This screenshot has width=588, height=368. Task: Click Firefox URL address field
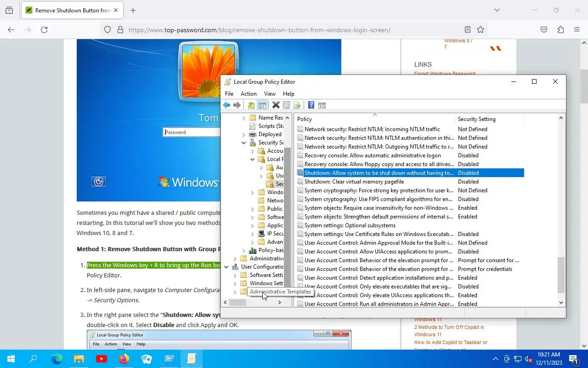tap(294, 30)
